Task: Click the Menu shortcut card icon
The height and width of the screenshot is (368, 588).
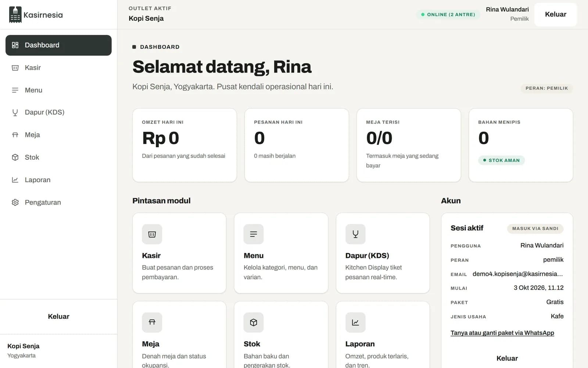Action: pyautogui.click(x=254, y=234)
